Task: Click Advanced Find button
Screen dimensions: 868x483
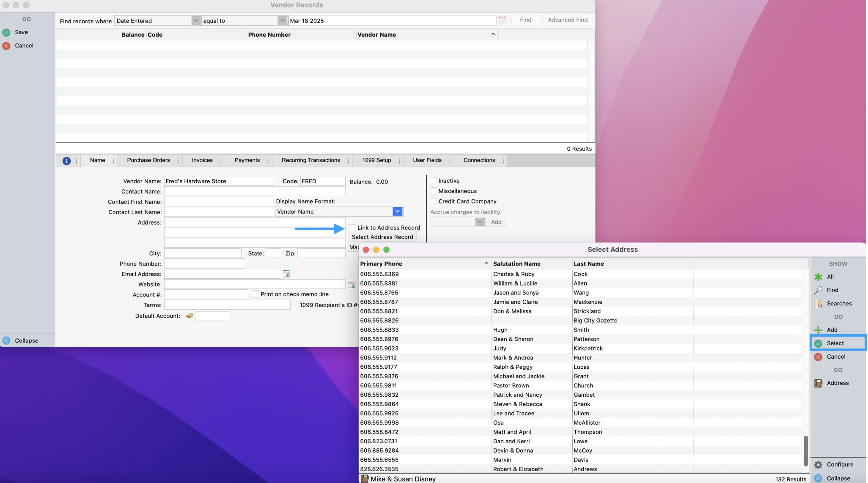Action: [x=567, y=20]
